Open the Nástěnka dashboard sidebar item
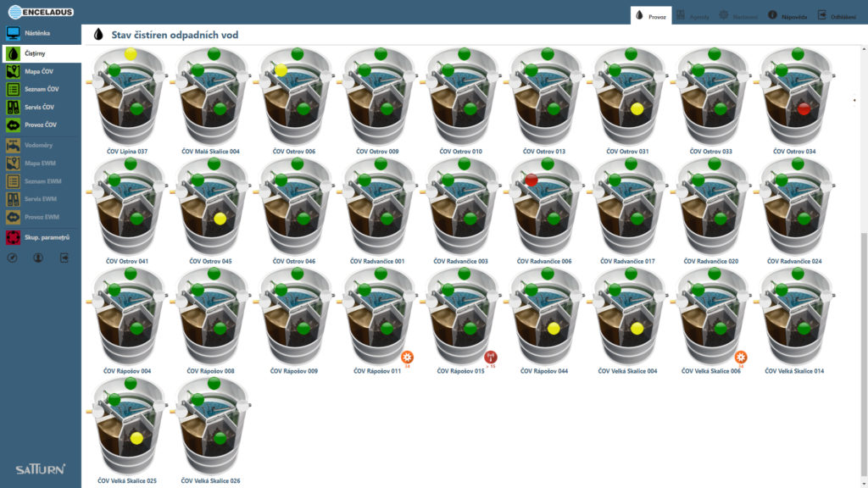 pyautogui.click(x=41, y=33)
